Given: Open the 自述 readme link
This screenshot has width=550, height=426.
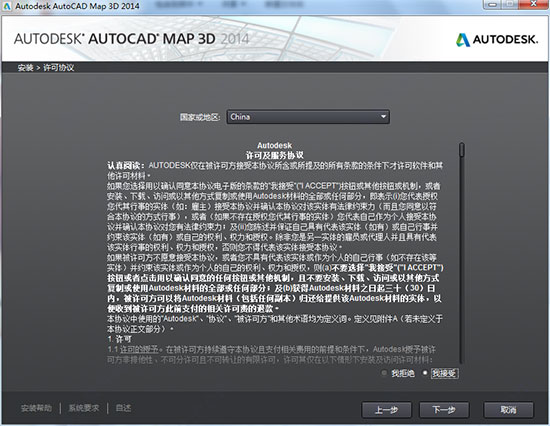Looking at the screenshot, I should coord(123,408).
